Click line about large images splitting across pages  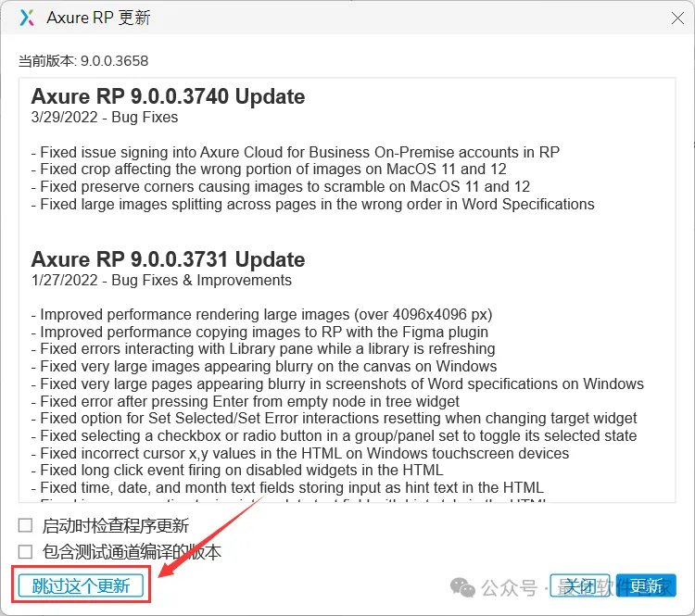coord(313,205)
